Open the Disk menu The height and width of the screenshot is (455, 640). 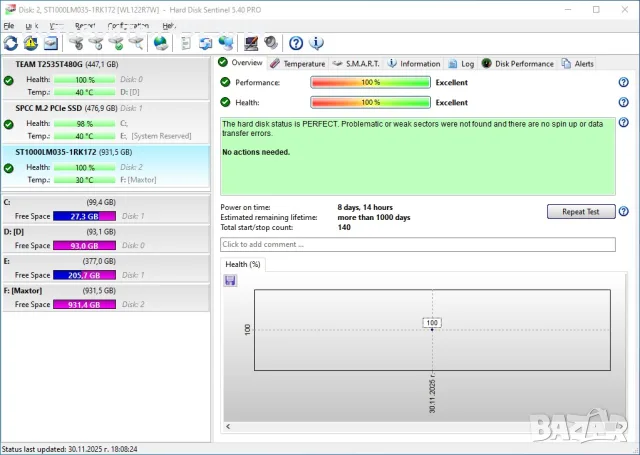coord(31,26)
